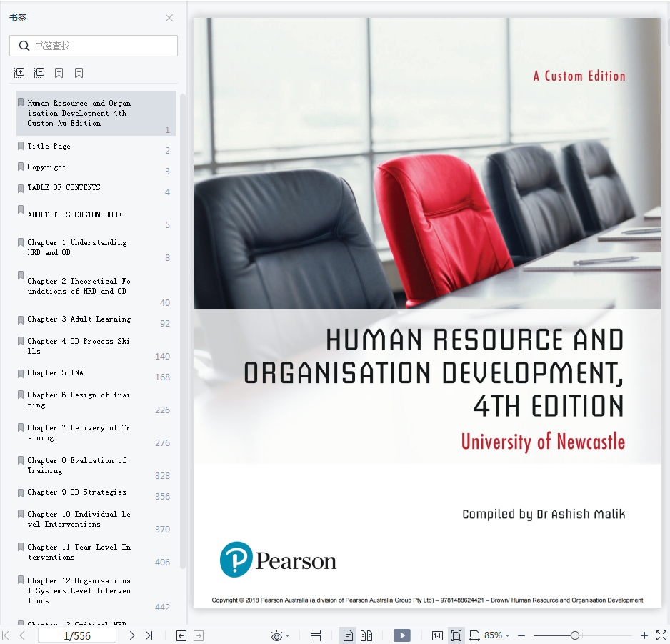Click the 书签查找 bookmark search field
This screenshot has height=644, width=670.
click(94, 46)
